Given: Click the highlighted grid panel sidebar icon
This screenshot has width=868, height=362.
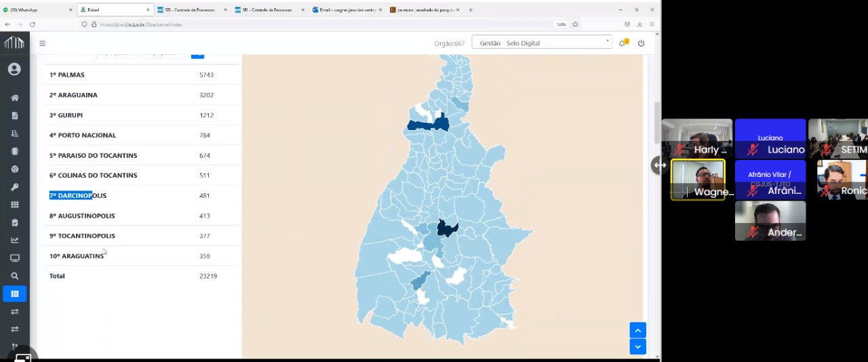Looking at the screenshot, I should coord(14,294).
